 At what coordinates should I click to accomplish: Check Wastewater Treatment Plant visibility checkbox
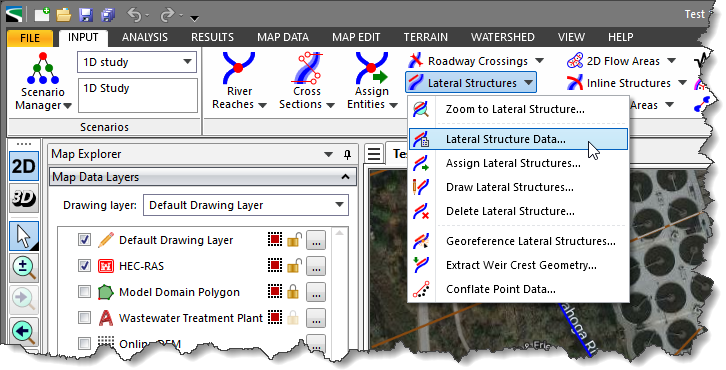tap(84, 318)
